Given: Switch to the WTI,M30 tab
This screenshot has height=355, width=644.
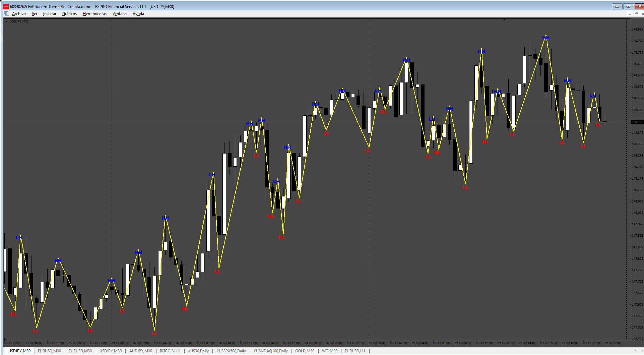Looking at the screenshot, I should coord(330,351).
